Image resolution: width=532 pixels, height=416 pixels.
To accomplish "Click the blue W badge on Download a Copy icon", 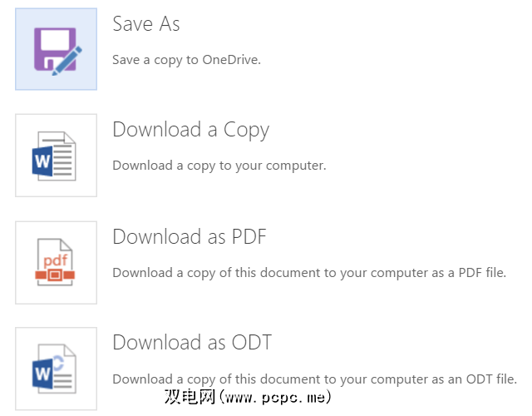I will coord(43,161).
